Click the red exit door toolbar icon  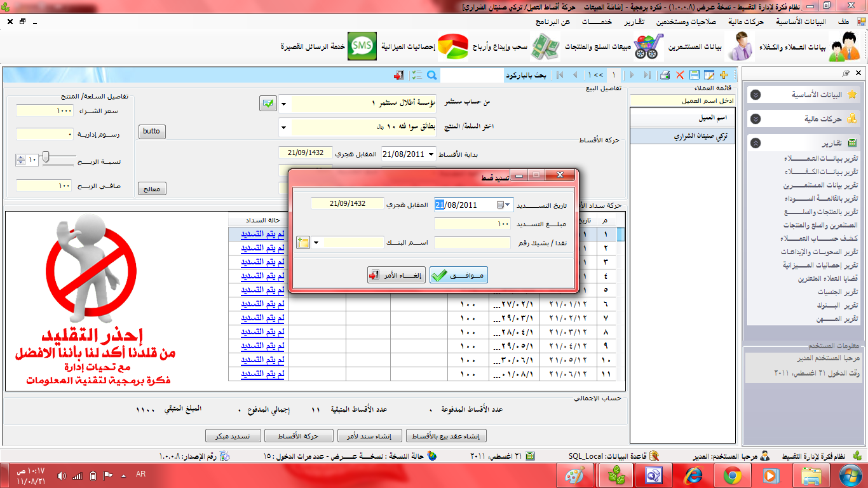click(x=398, y=75)
